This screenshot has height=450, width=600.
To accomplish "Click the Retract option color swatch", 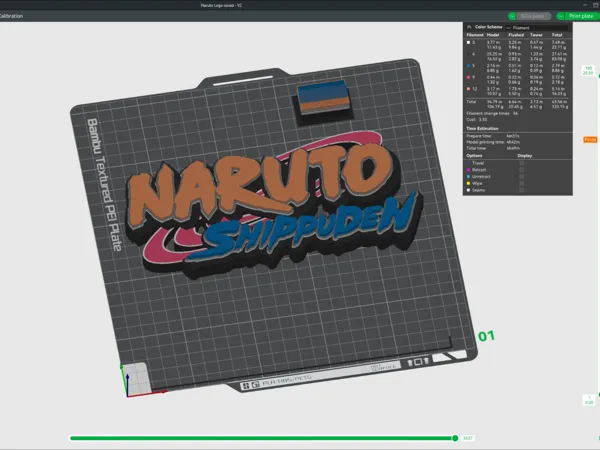I will coord(468,170).
